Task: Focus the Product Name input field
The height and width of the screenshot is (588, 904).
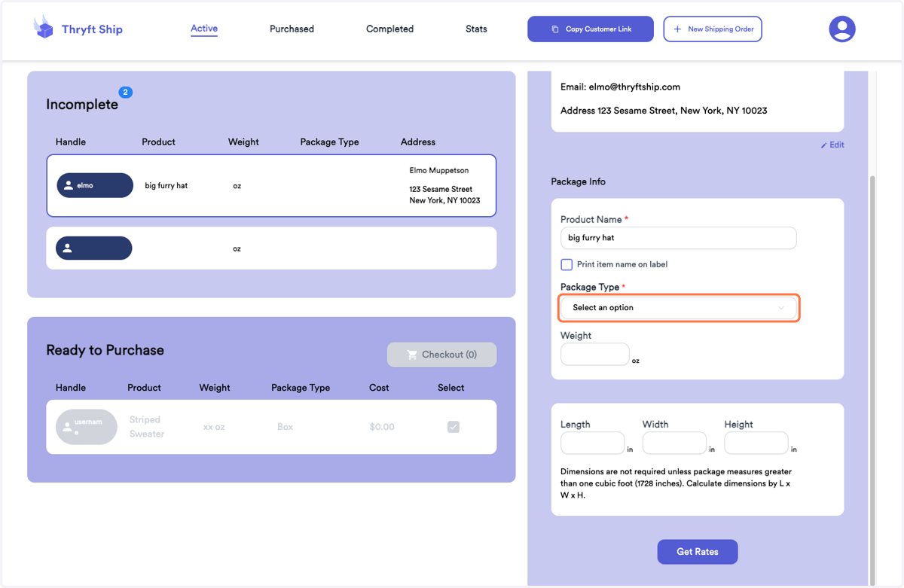Action: click(679, 238)
